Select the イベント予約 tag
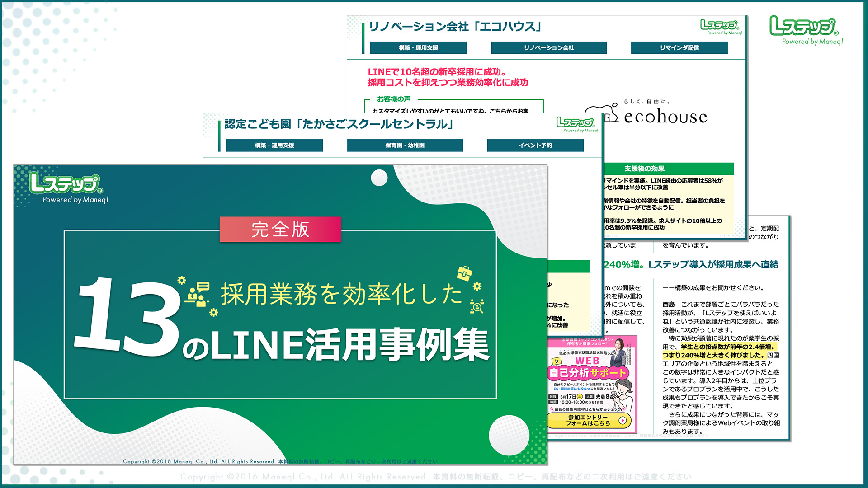The image size is (868, 488). click(x=535, y=145)
